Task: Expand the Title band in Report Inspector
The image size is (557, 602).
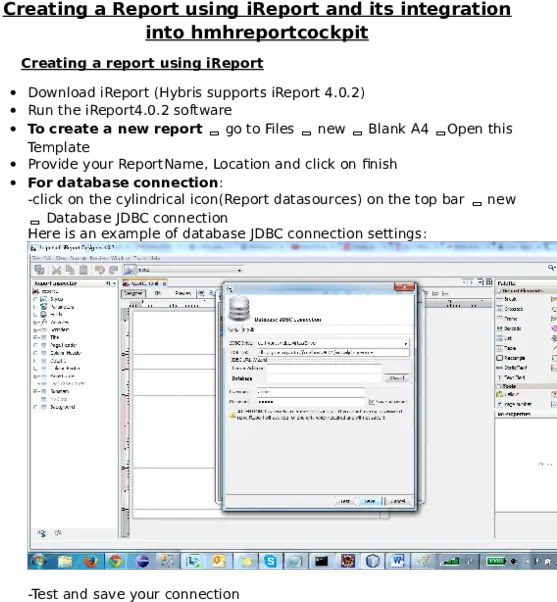Action: [x=36, y=337]
